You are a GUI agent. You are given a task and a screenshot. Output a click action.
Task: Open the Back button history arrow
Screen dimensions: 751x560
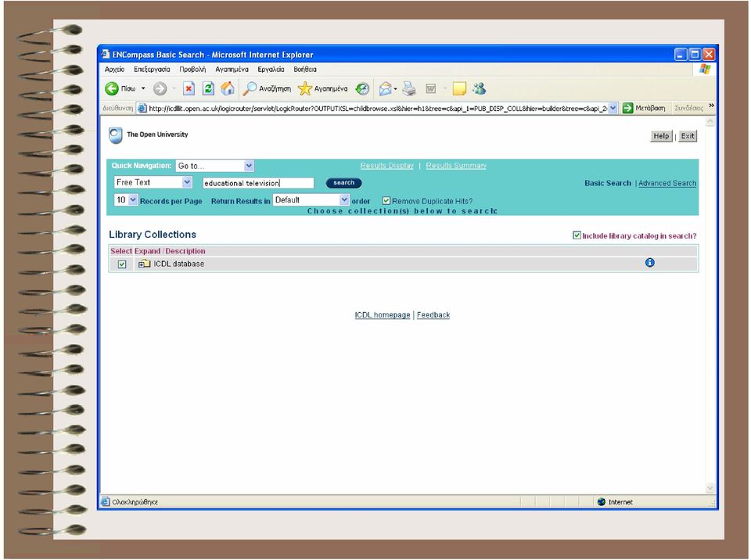(142, 88)
